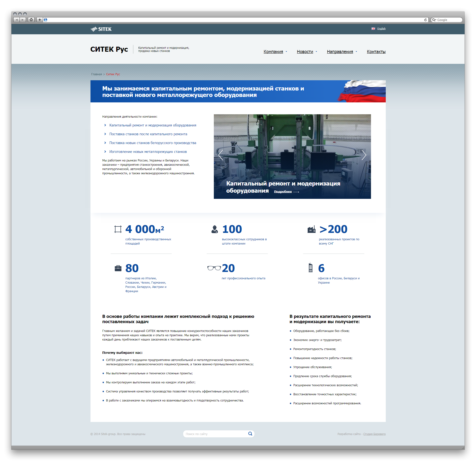This screenshot has height=461, width=476.
Task: Focus the browser URL address field
Action: pos(235,20)
